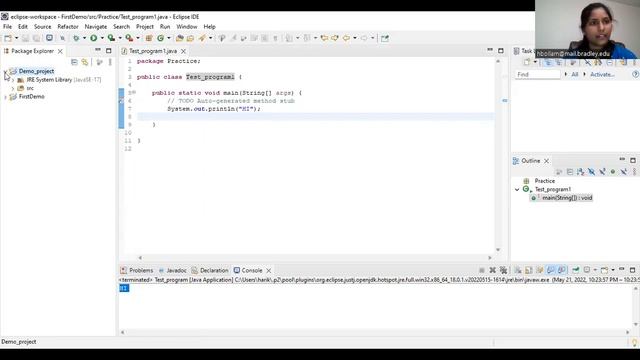The height and width of the screenshot is (360, 640).
Task: Toggle Console Scroll Lock icon
Action: click(529, 270)
